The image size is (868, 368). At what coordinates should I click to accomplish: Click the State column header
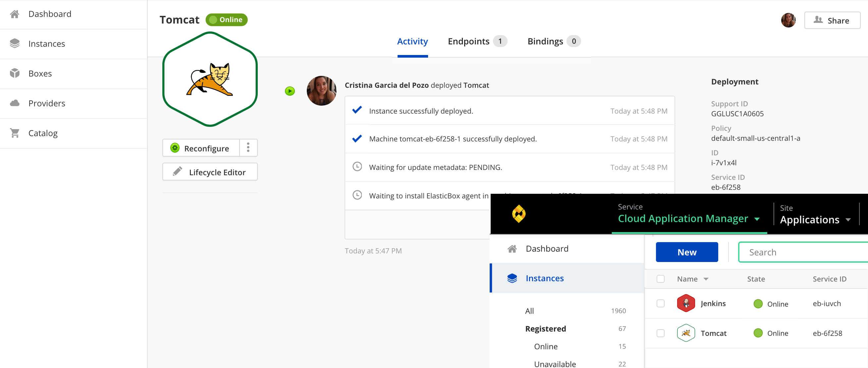tap(756, 279)
